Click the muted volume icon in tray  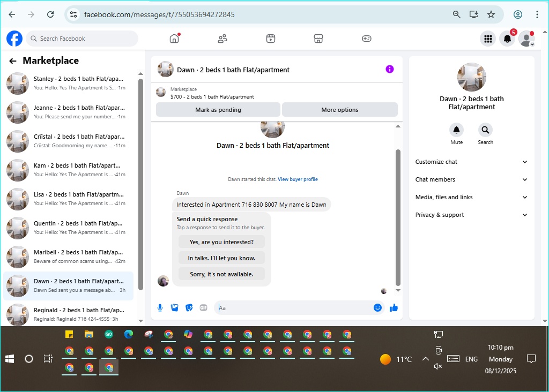click(x=438, y=366)
